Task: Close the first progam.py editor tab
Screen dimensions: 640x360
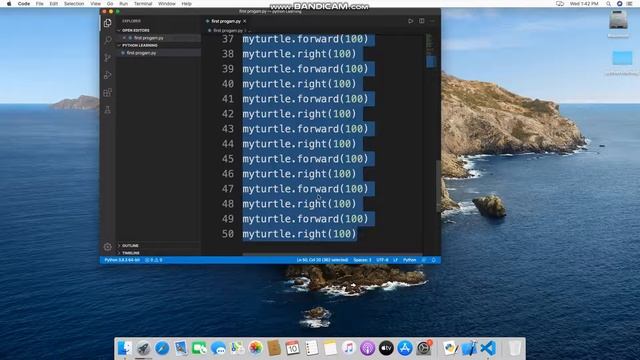Action: point(244,21)
